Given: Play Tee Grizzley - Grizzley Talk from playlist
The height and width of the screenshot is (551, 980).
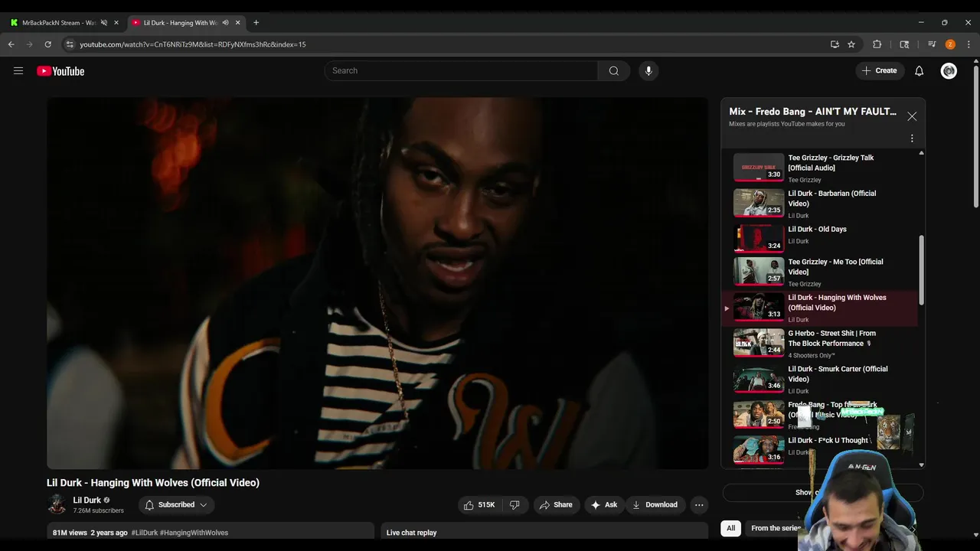Looking at the screenshot, I should (x=819, y=168).
